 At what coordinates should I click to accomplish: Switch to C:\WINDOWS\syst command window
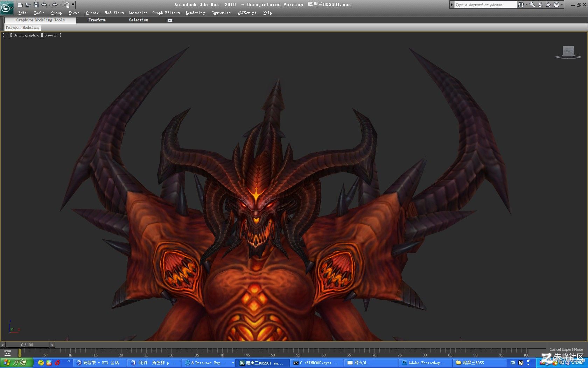pos(317,363)
